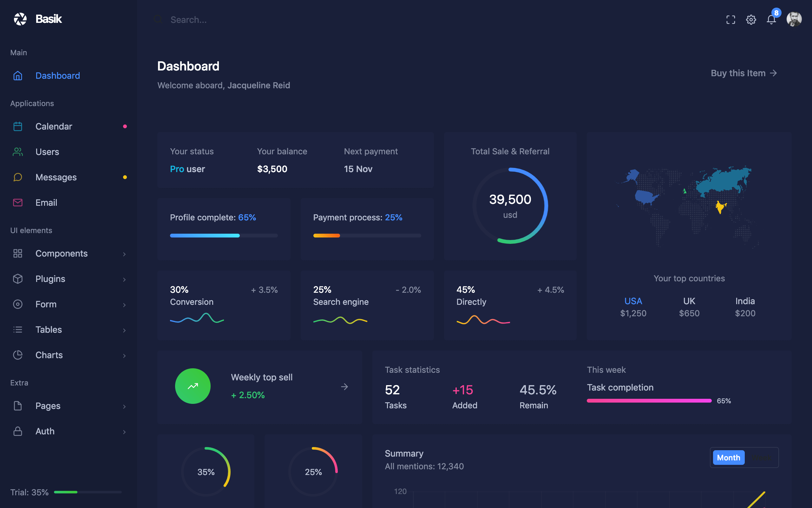Click the "Jacqueline Reid" name in welcome
Screen dimensions: 812x508
(x=259, y=85)
